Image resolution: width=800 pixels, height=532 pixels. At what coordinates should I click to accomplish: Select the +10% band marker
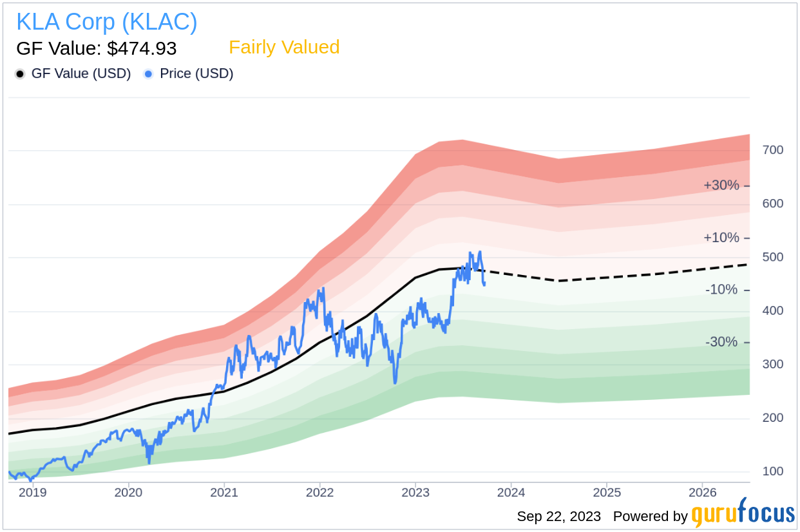coord(721,238)
